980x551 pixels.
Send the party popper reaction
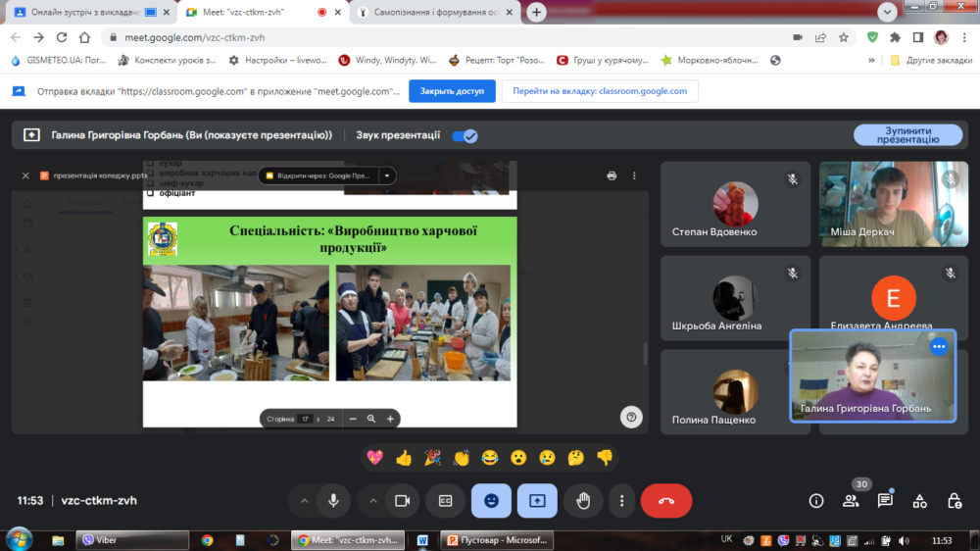432,458
